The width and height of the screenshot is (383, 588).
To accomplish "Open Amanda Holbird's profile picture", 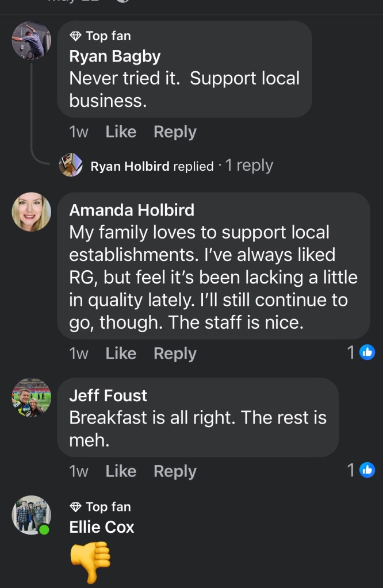I will [32, 212].
